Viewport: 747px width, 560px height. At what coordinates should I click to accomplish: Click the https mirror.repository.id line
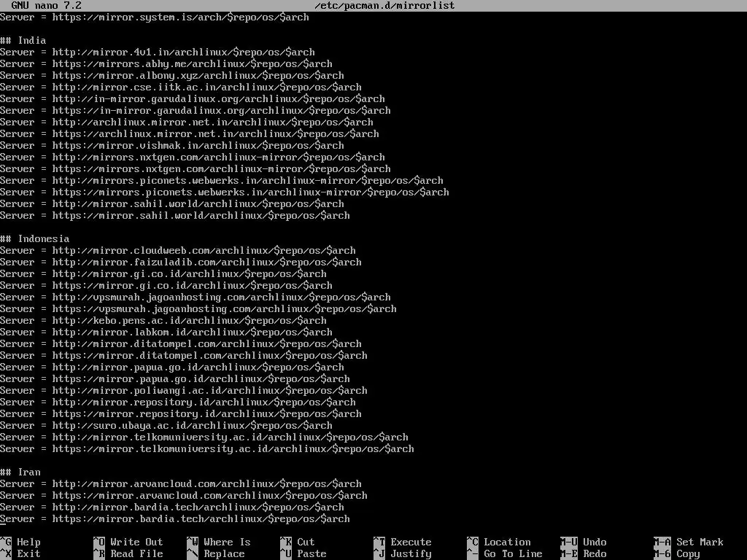click(x=181, y=414)
